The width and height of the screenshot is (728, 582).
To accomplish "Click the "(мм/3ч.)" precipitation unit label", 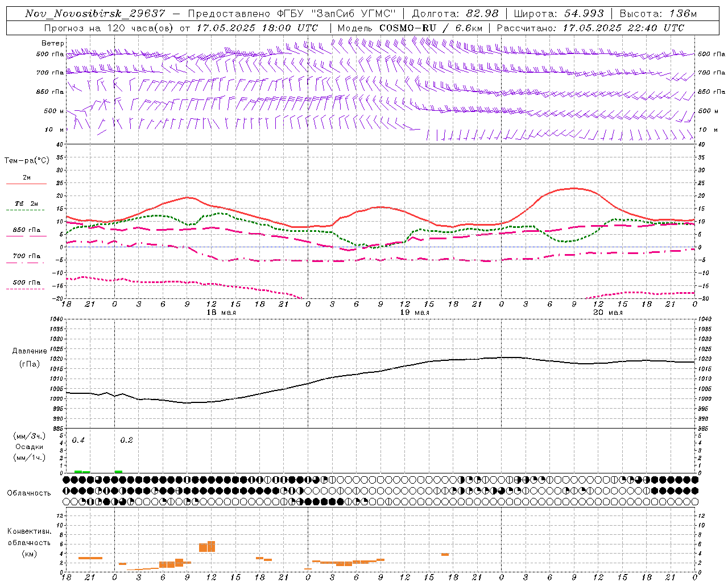I will coord(30,436).
